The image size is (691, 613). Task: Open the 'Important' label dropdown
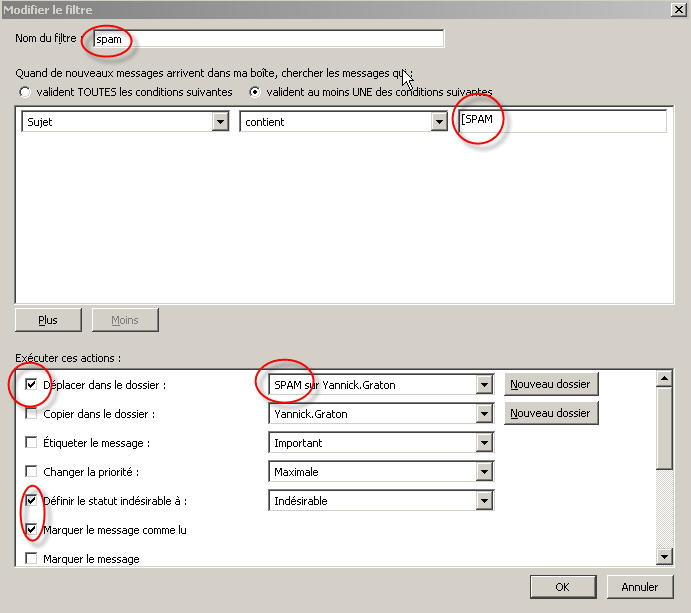[485, 443]
